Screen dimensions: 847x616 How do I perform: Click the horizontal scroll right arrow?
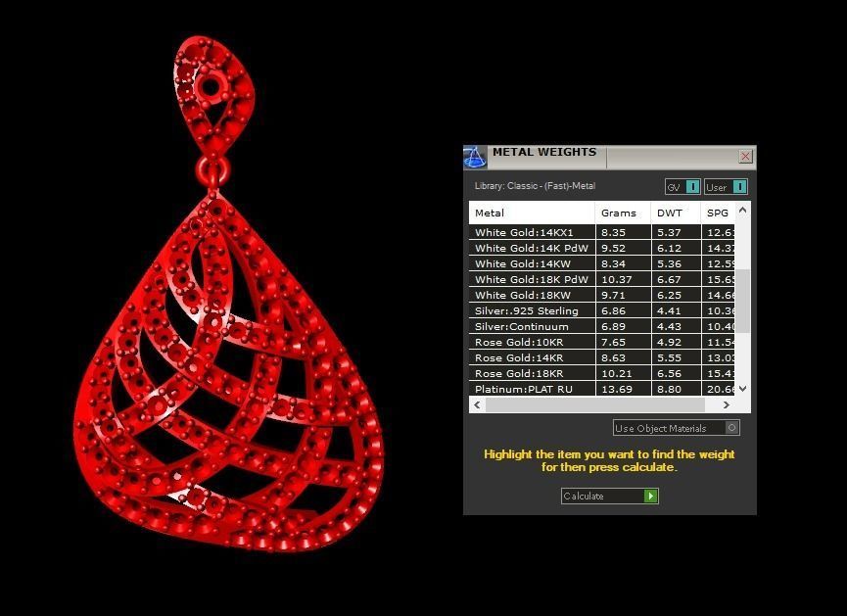pyautogui.click(x=726, y=404)
